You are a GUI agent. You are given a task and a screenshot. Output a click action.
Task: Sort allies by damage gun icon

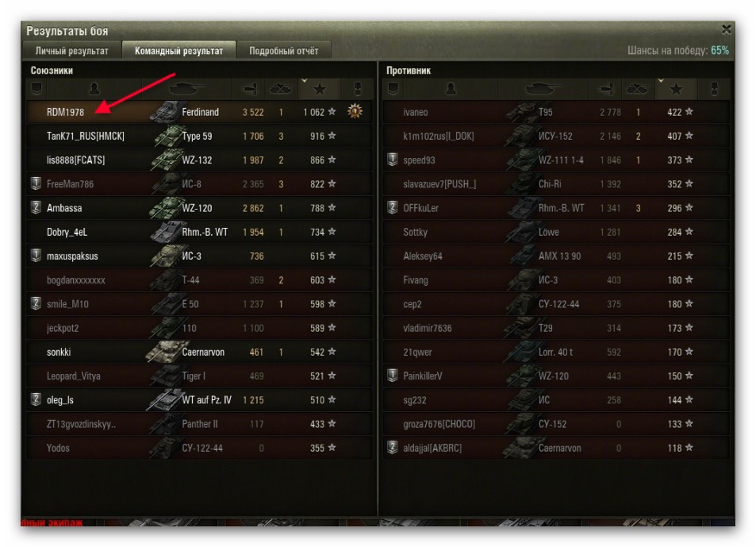pos(250,89)
